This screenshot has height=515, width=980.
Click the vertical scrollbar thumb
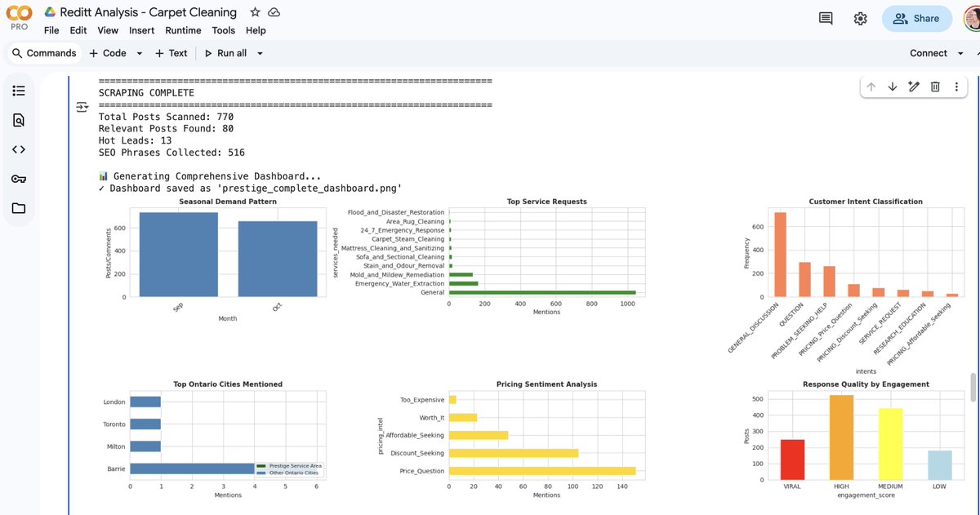(x=972, y=387)
